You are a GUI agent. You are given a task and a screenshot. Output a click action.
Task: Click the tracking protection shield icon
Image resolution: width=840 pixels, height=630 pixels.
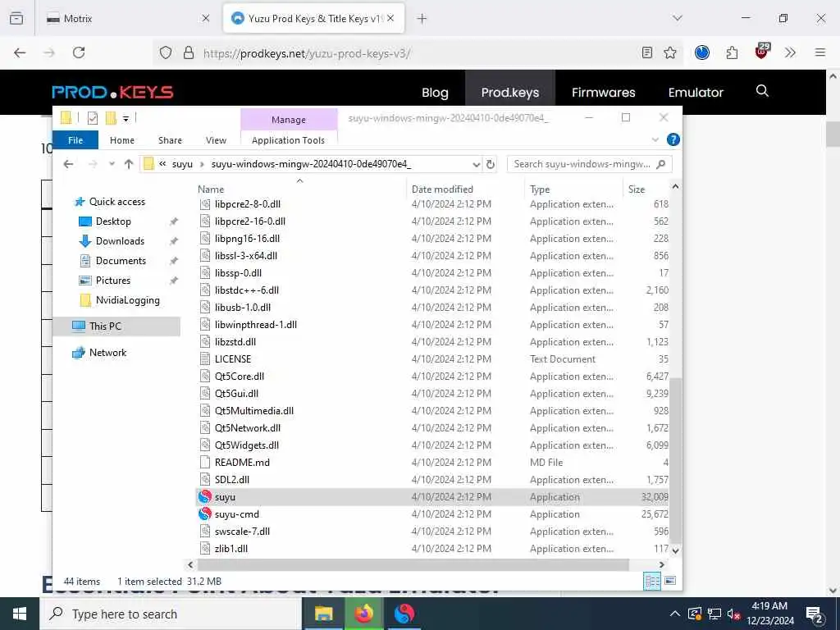166,53
